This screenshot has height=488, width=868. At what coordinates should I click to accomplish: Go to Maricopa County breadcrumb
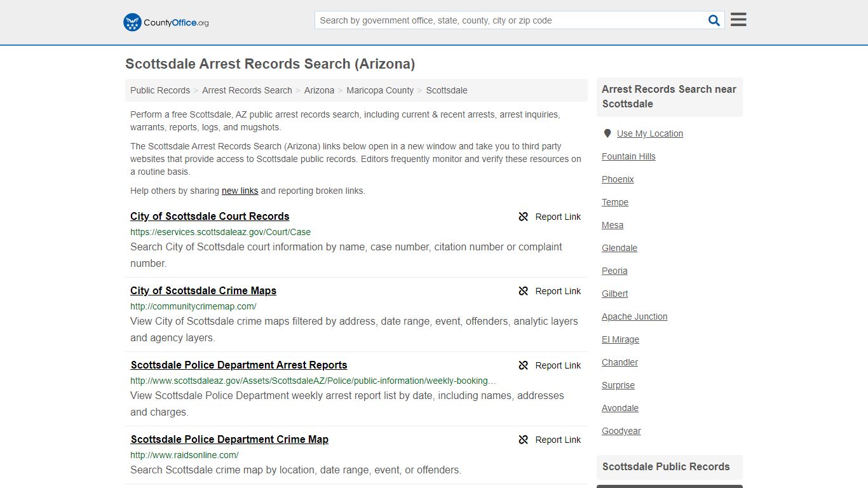tap(380, 90)
